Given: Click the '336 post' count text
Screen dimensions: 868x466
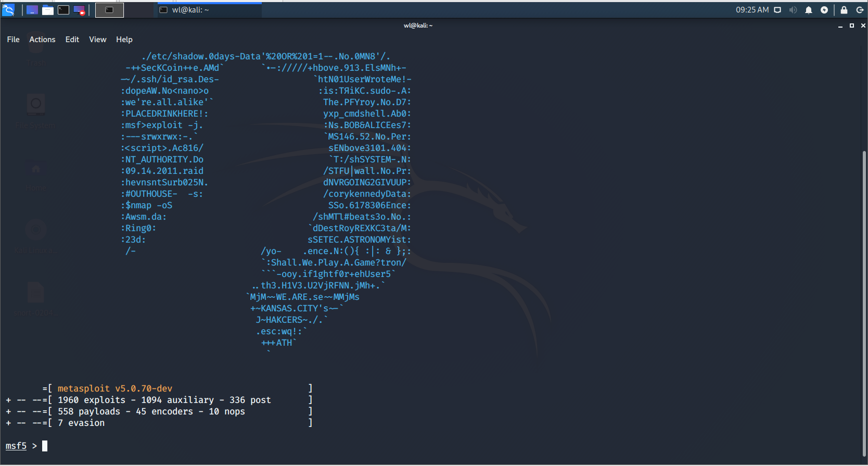Looking at the screenshot, I should click(x=250, y=400).
